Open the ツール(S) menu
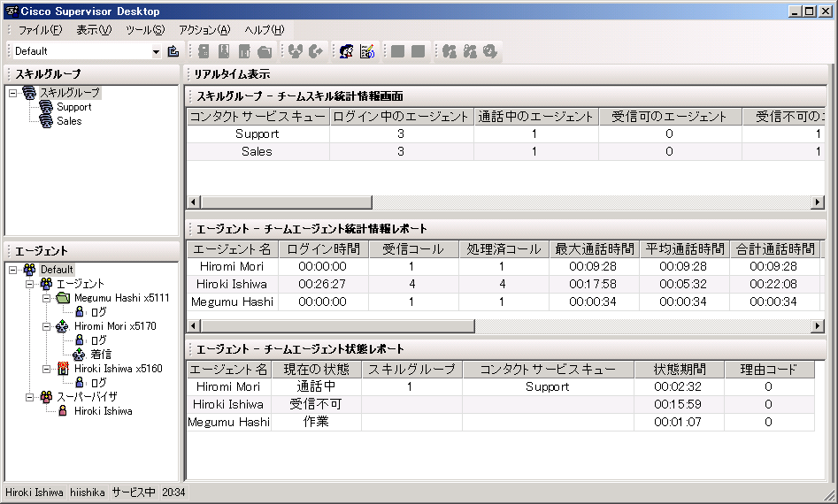This screenshot has width=838, height=504. [x=145, y=30]
